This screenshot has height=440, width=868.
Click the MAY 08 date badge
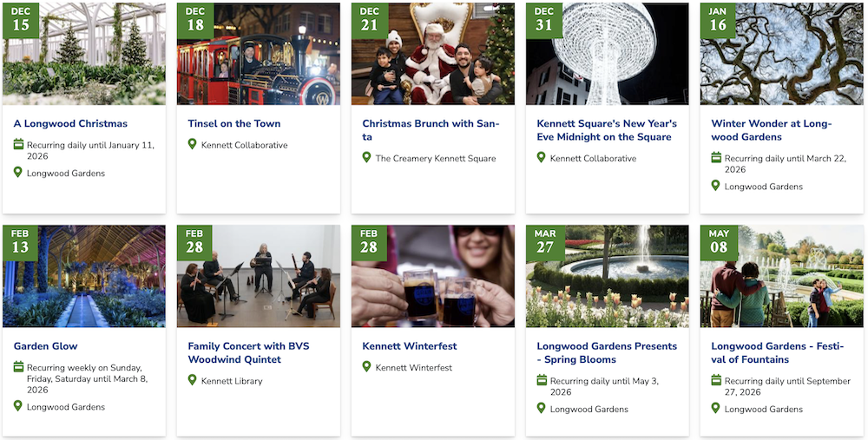[x=719, y=243]
